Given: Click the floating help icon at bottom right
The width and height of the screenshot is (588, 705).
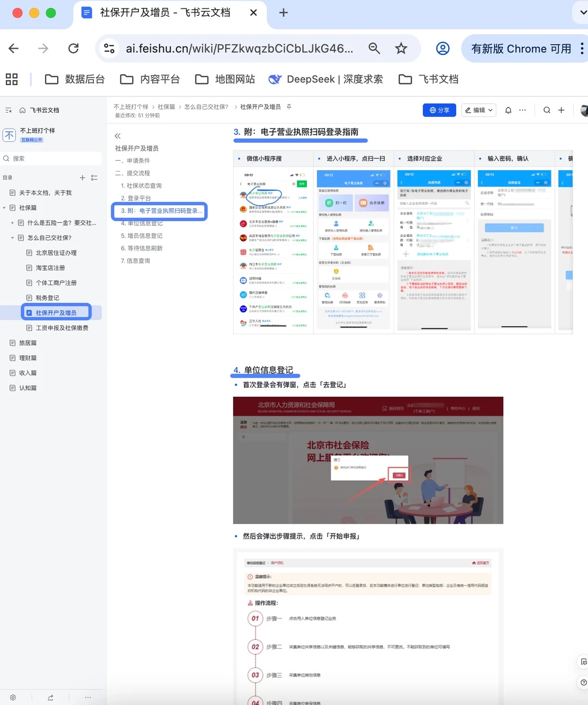Looking at the screenshot, I should click(x=583, y=683).
